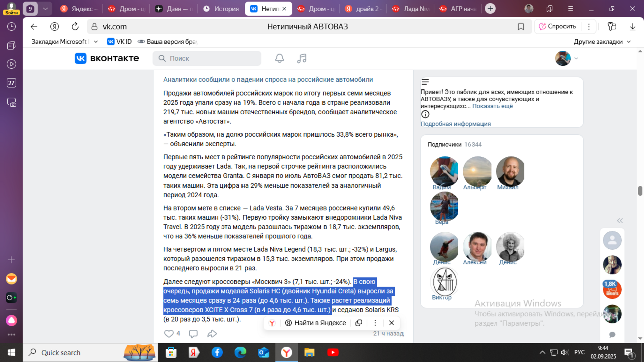The height and width of the screenshot is (362, 644).
Task: Click the VK Поиск search field
Action: pos(207,58)
